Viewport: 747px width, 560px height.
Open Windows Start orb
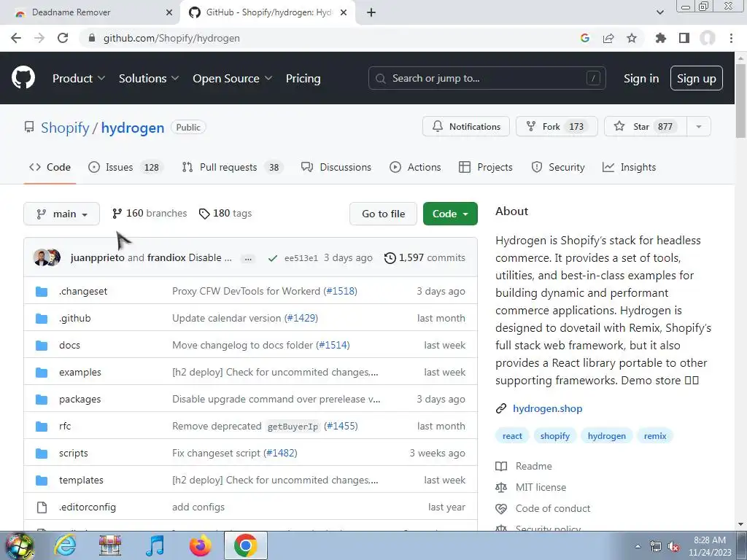click(20, 546)
